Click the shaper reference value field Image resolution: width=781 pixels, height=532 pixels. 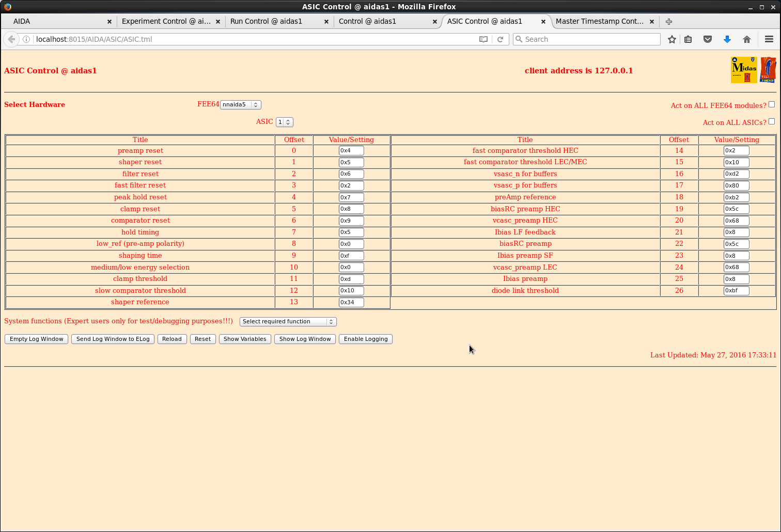click(351, 303)
